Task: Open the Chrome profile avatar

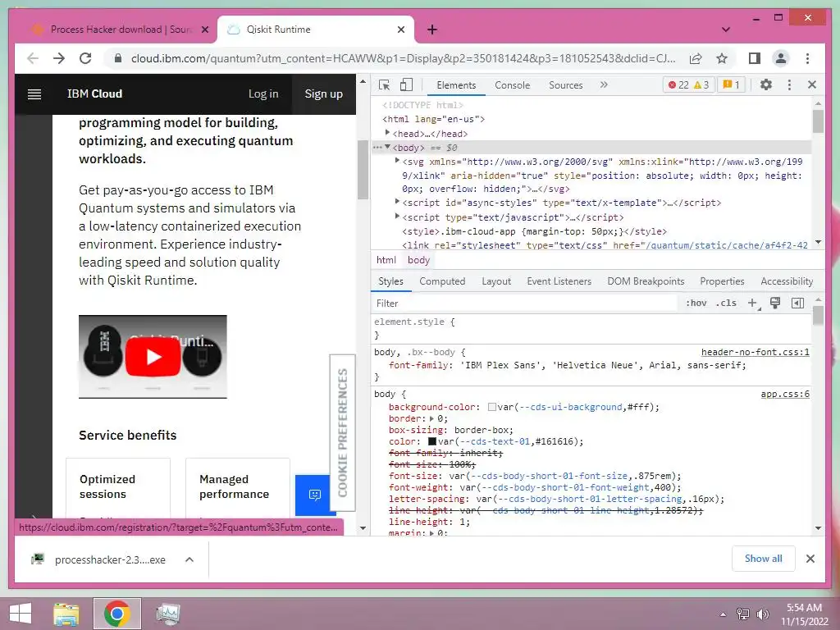Action: coord(781,58)
